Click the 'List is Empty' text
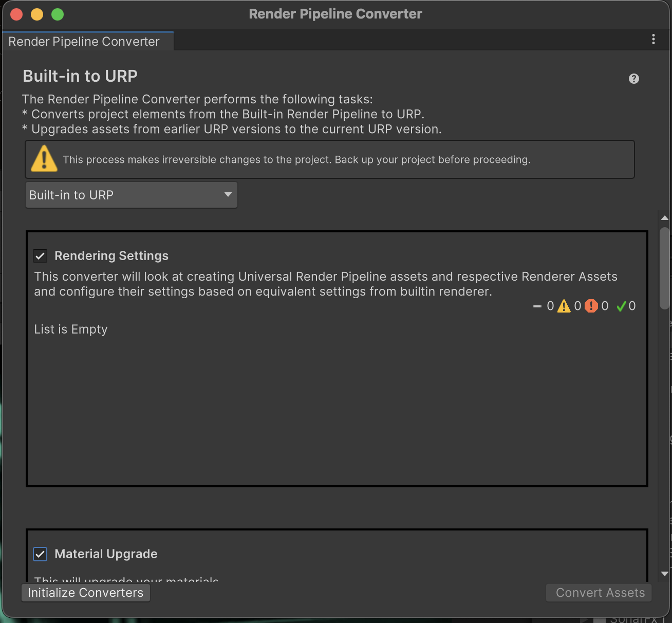The image size is (672, 623). [71, 329]
